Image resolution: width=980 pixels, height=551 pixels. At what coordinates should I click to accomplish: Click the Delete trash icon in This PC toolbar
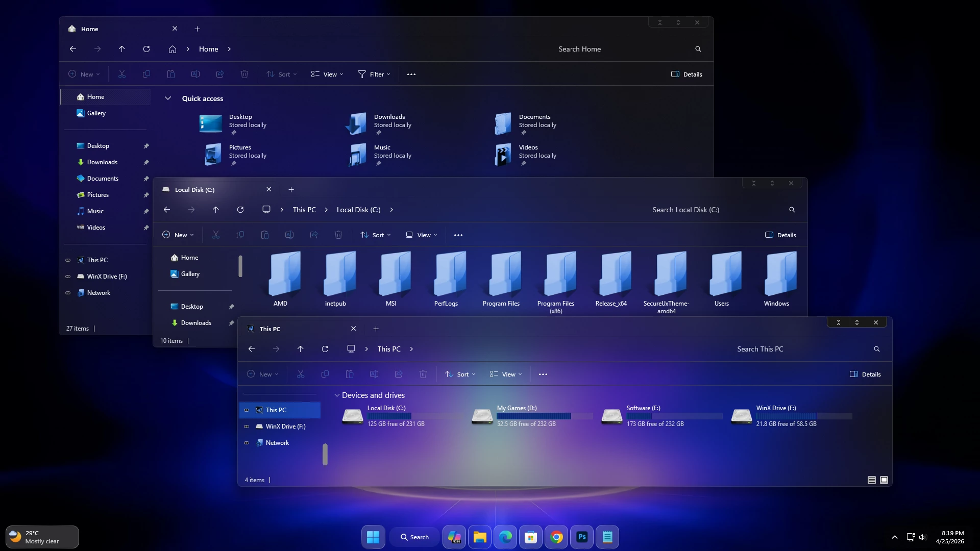click(x=423, y=374)
